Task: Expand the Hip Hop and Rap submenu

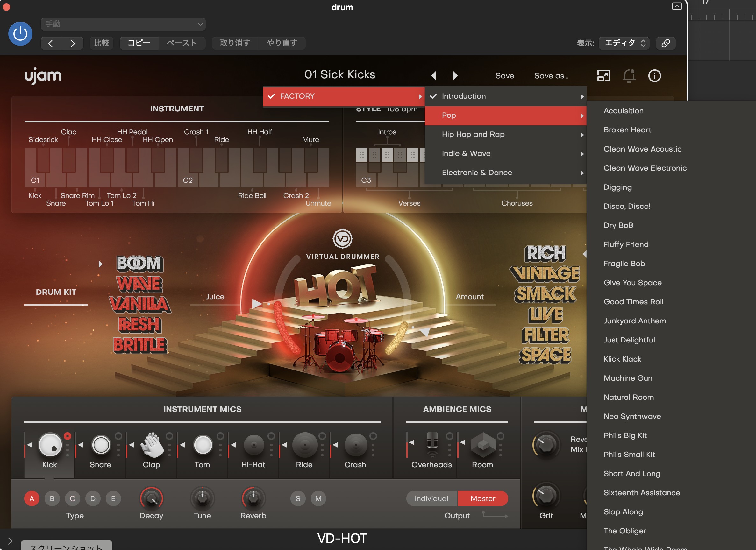Action: (505, 135)
